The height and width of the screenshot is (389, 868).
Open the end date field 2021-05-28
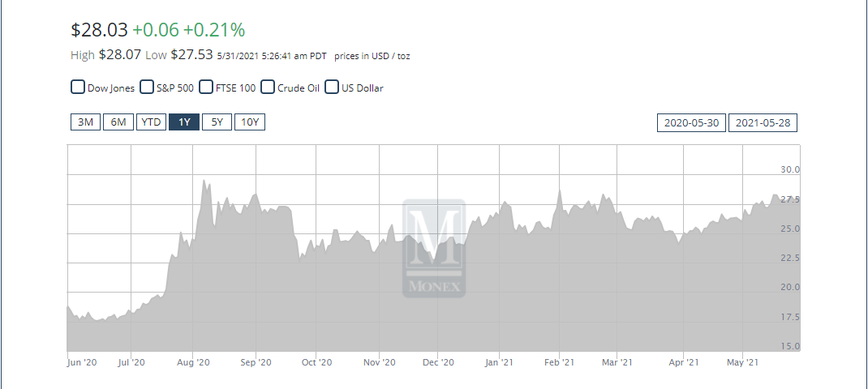(x=763, y=123)
